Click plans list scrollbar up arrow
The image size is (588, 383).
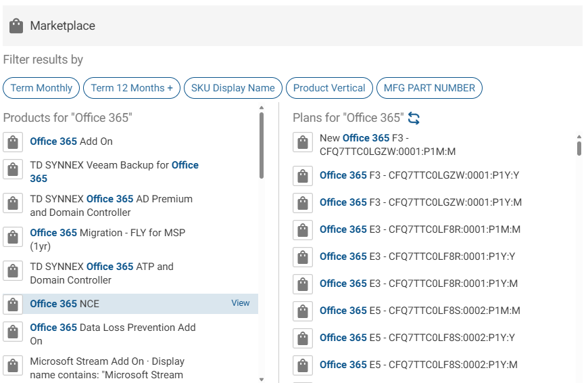[579, 137]
